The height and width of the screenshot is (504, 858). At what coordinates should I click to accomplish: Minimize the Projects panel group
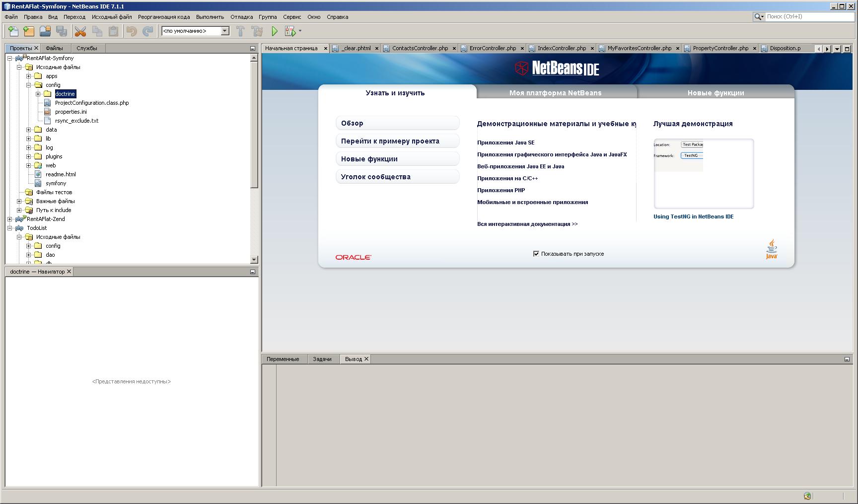(252, 48)
